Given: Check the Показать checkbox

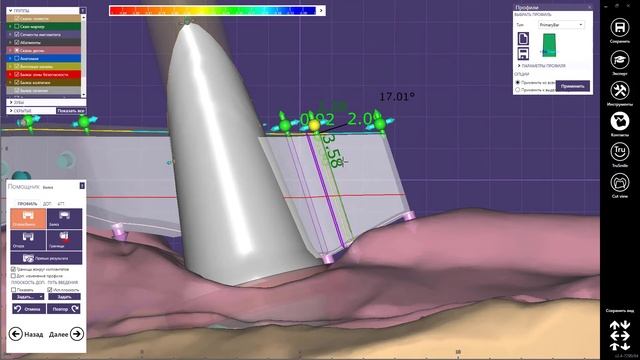Looking at the screenshot, I should (13, 289).
